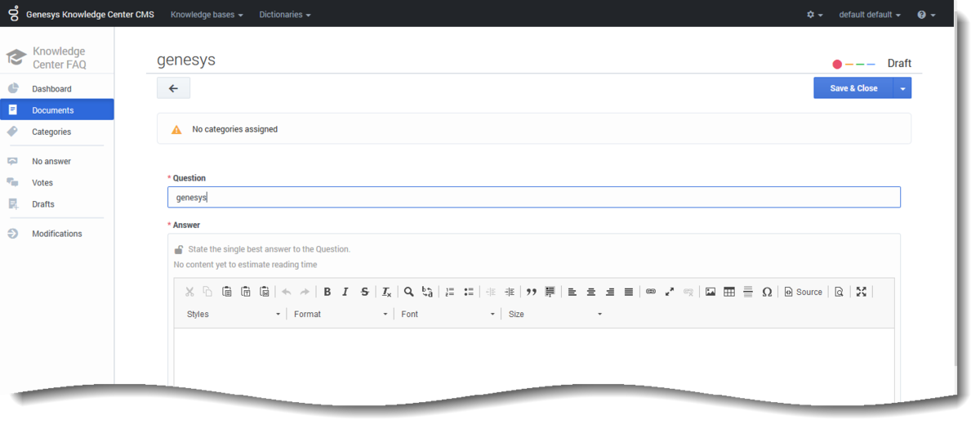This screenshot has width=980, height=429.
Task: Click the Preview icon in editor toolbar
Action: pos(839,292)
